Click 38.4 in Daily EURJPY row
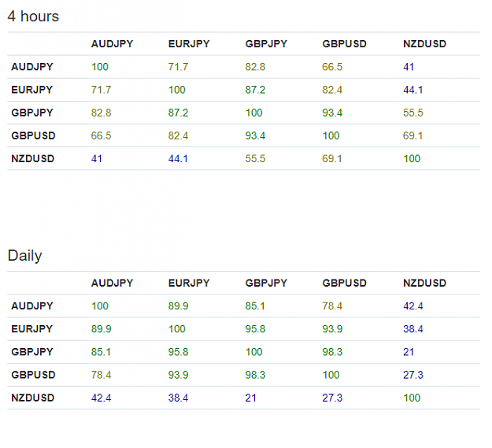Screen dimensions: 492x448 [x=413, y=329]
